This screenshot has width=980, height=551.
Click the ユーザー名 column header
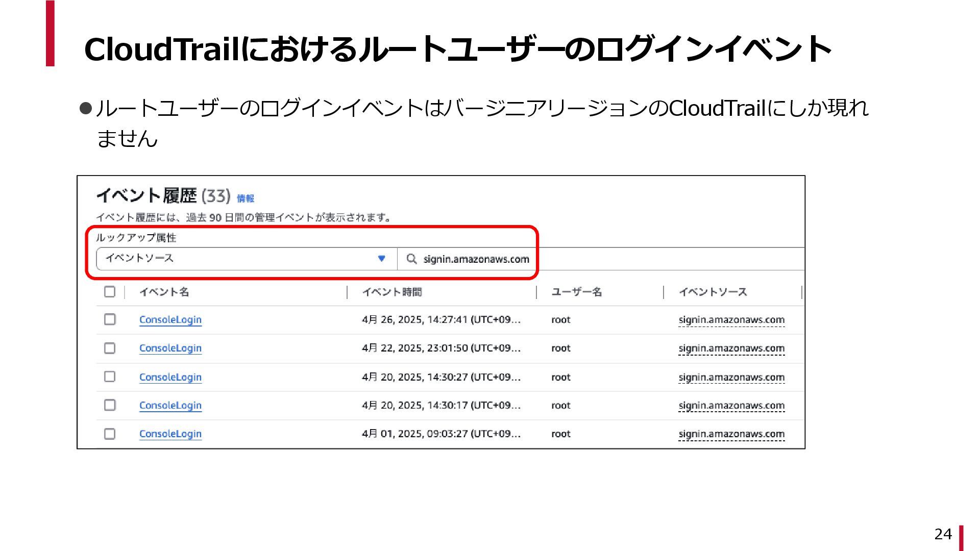coord(577,292)
